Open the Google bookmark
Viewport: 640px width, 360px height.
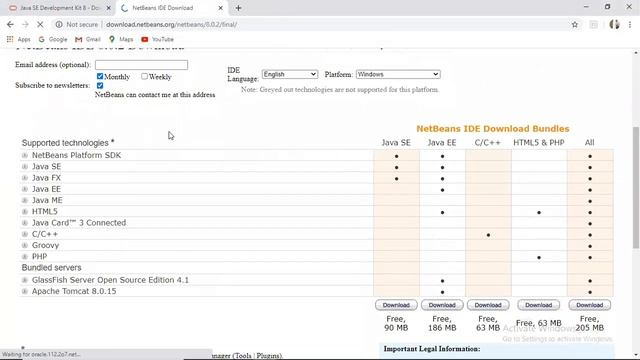(53, 39)
